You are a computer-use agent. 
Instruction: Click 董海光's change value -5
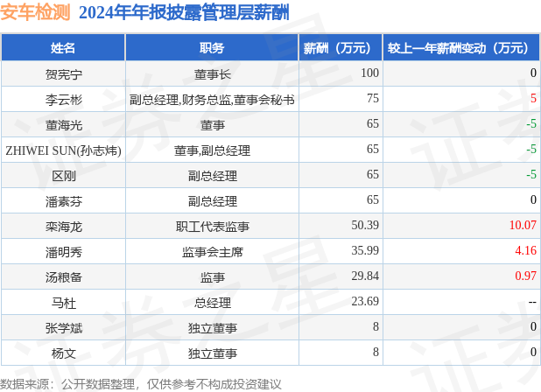pos(531,123)
